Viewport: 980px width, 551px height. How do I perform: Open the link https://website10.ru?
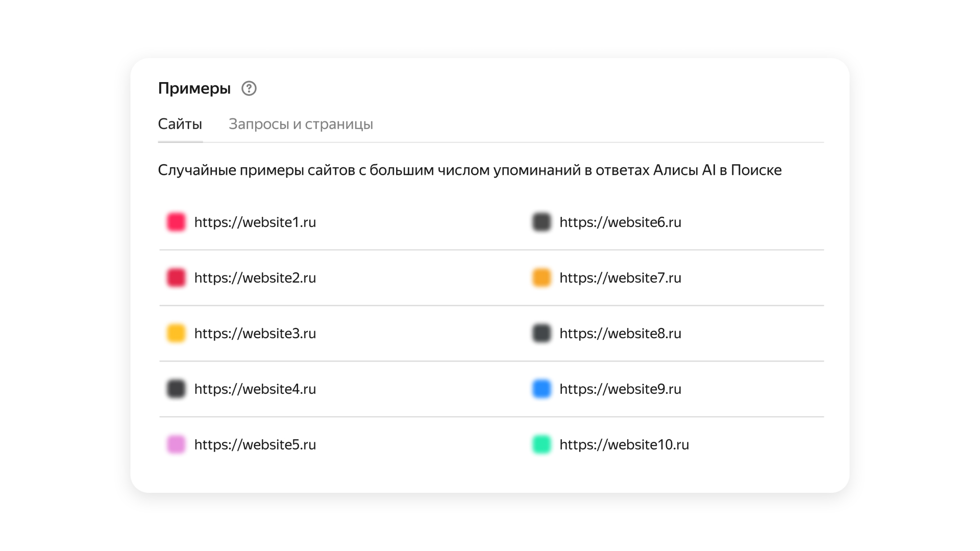pyautogui.click(x=624, y=444)
